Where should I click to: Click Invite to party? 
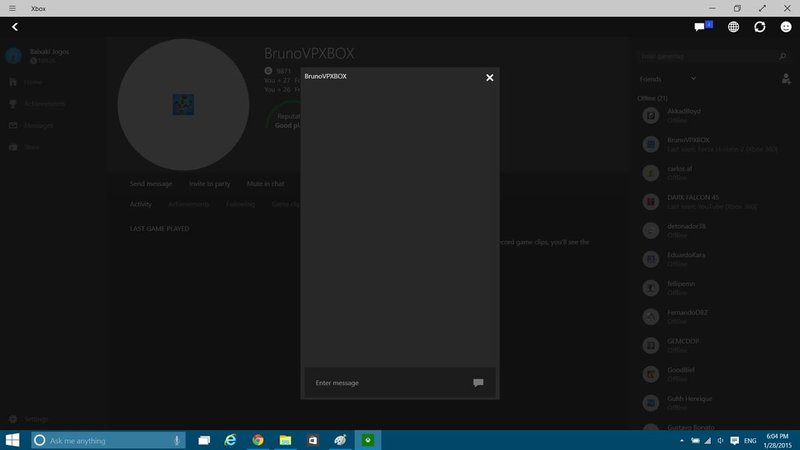click(209, 184)
